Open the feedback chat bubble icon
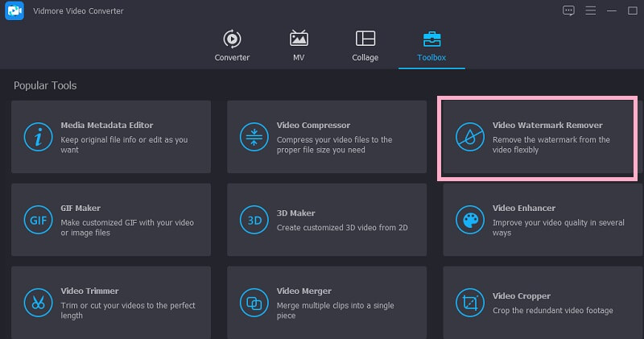This screenshot has width=644, height=339. click(x=568, y=10)
